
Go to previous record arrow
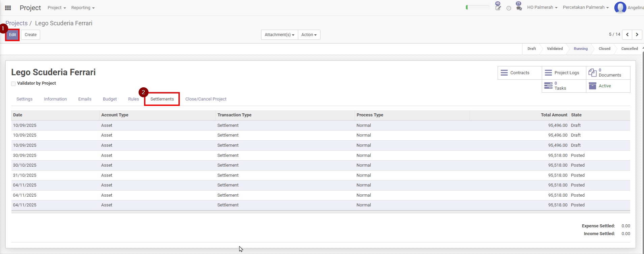pyautogui.click(x=627, y=34)
